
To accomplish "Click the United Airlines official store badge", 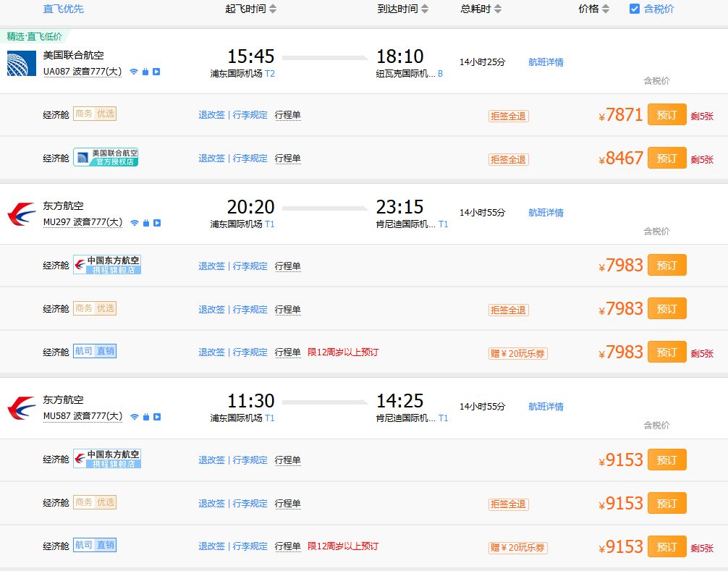I will [106, 157].
